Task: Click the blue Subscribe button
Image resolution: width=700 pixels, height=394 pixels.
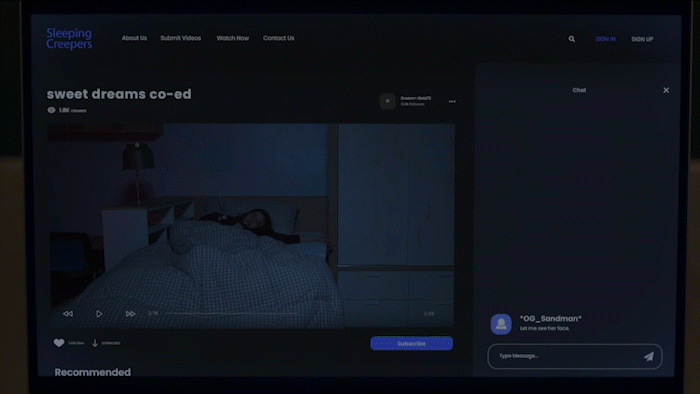Action: pyautogui.click(x=412, y=343)
